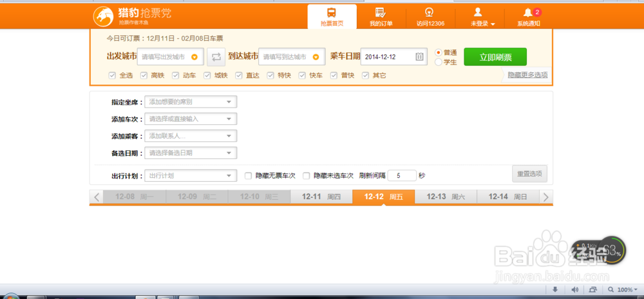Go to earlier dates with left arrow
644x299 pixels.
97,197
